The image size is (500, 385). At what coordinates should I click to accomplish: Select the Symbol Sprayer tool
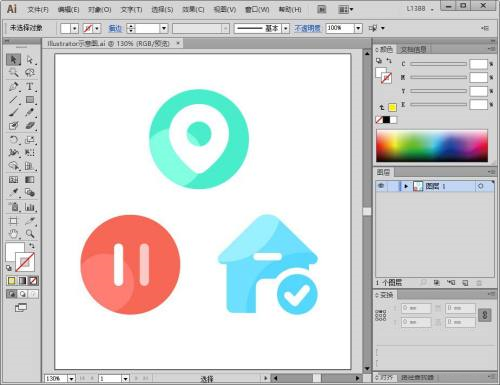point(13,207)
